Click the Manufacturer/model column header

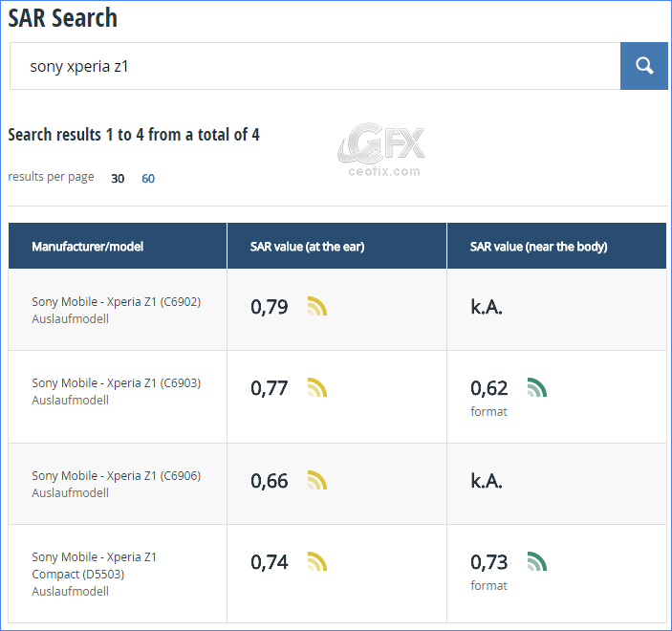coord(118,246)
